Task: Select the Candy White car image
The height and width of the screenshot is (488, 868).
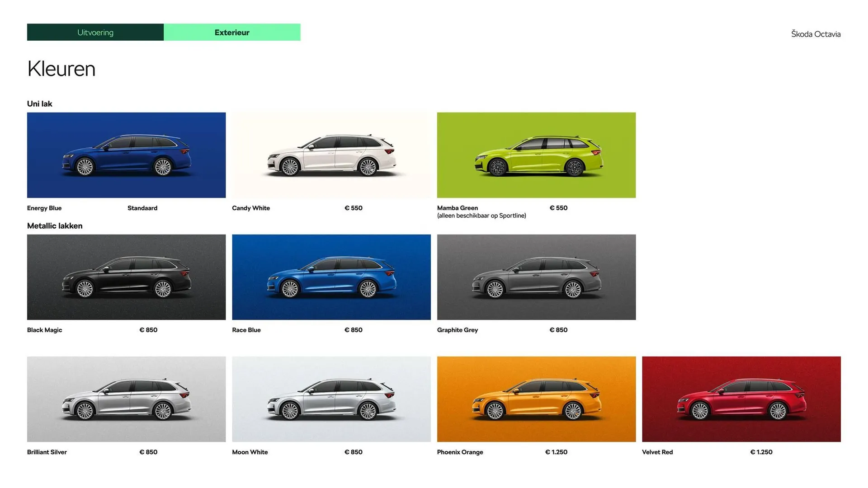Action: click(x=331, y=155)
